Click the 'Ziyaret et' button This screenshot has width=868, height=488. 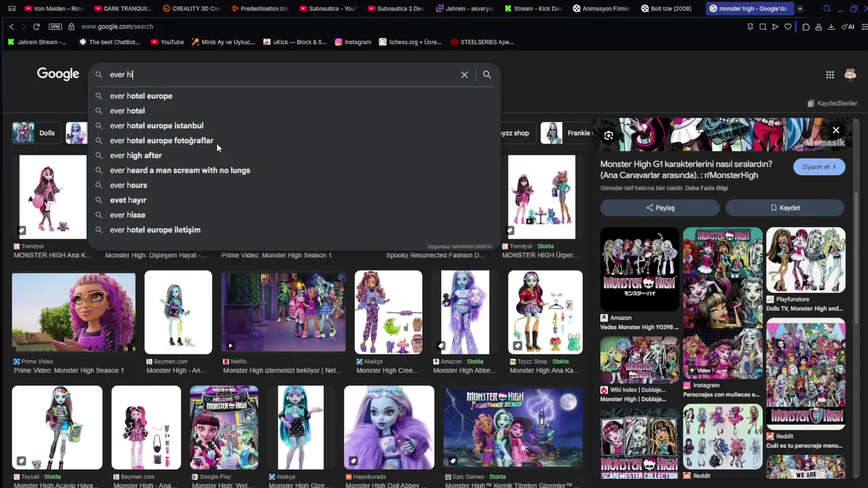(819, 167)
